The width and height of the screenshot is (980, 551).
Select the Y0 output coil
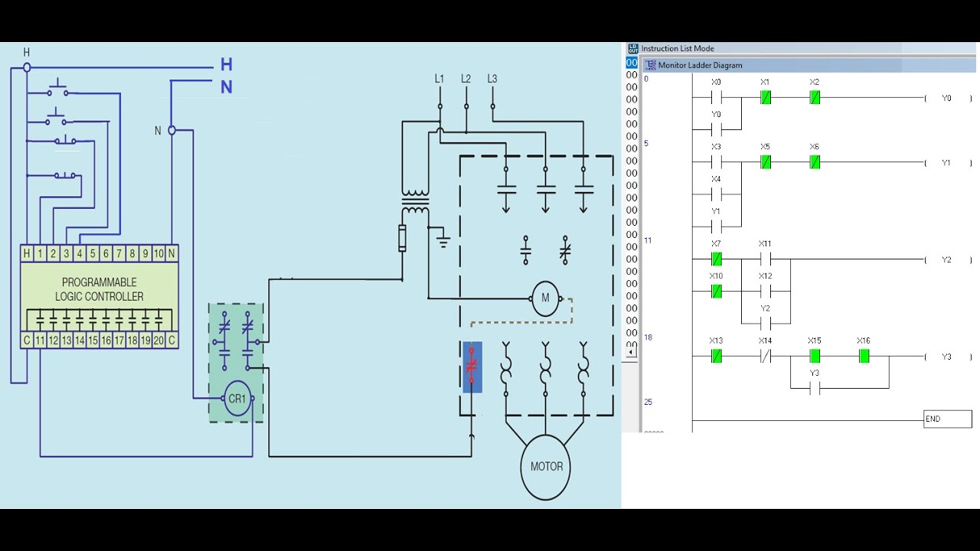pos(948,98)
